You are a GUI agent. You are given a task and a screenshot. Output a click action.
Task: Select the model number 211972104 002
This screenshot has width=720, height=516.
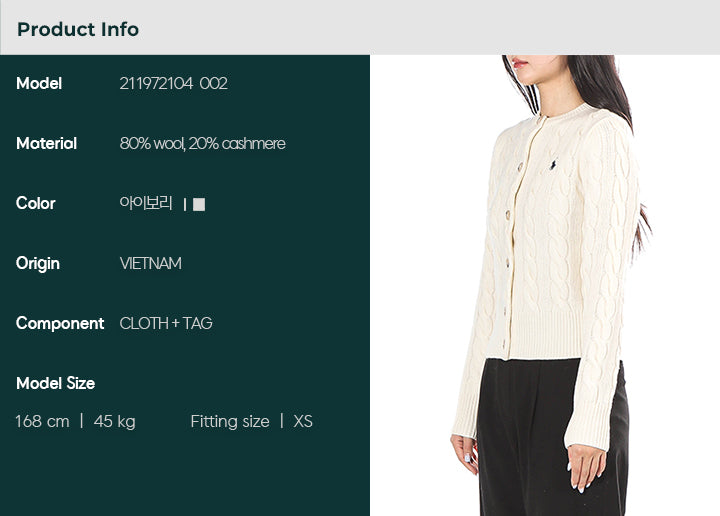tap(174, 84)
